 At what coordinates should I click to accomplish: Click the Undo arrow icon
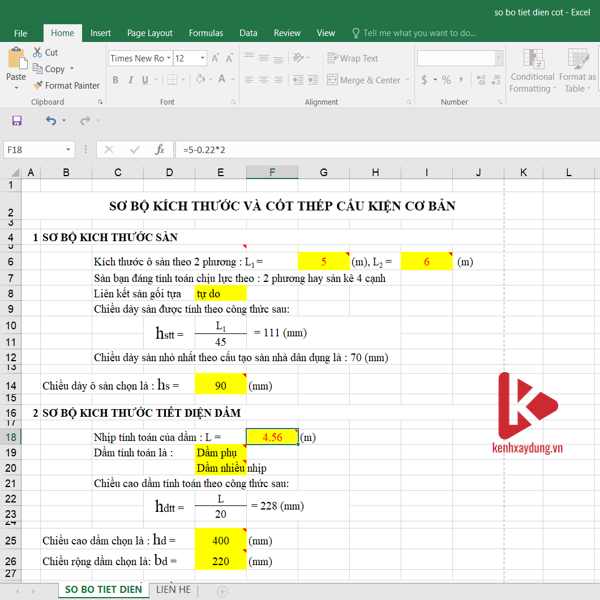pyautogui.click(x=50, y=121)
